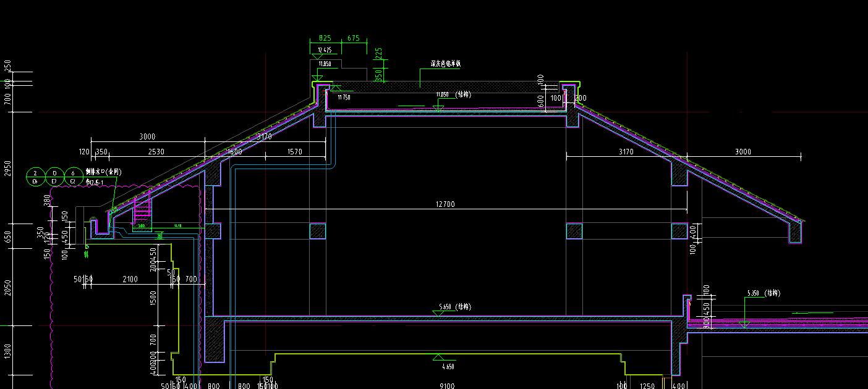Click the 1300 vertical dimension text
This screenshot has height=389, width=868.
coord(7,351)
